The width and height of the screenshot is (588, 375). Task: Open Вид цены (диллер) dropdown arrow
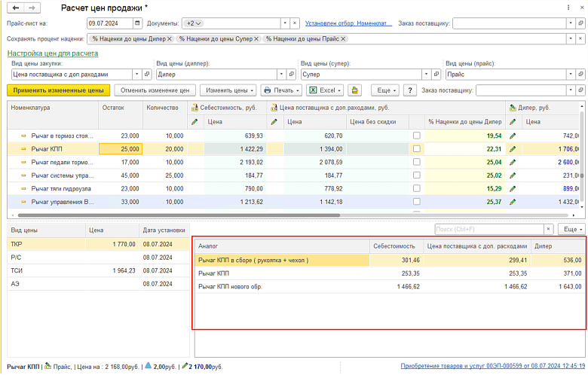click(282, 75)
